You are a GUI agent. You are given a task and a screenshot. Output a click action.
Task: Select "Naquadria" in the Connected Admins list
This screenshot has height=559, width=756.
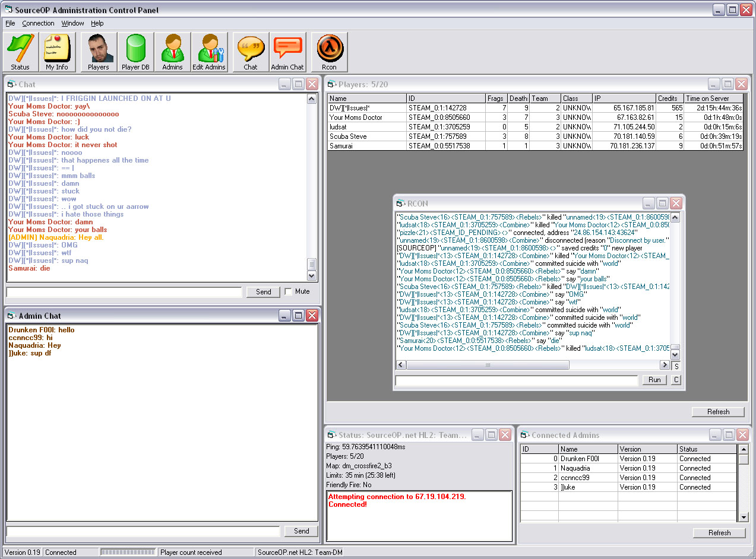(629, 468)
